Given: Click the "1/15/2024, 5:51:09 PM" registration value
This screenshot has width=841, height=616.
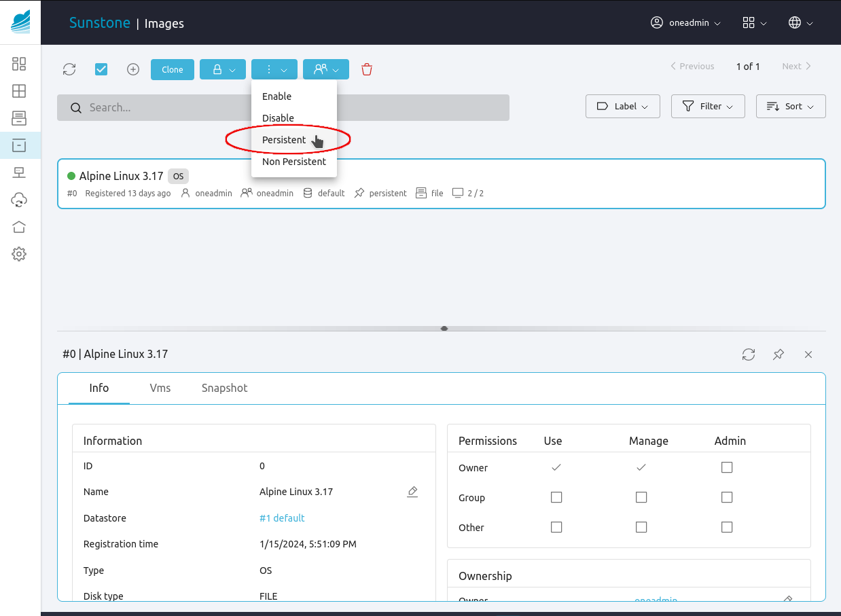Looking at the screenshot, I should coord(308,544).
